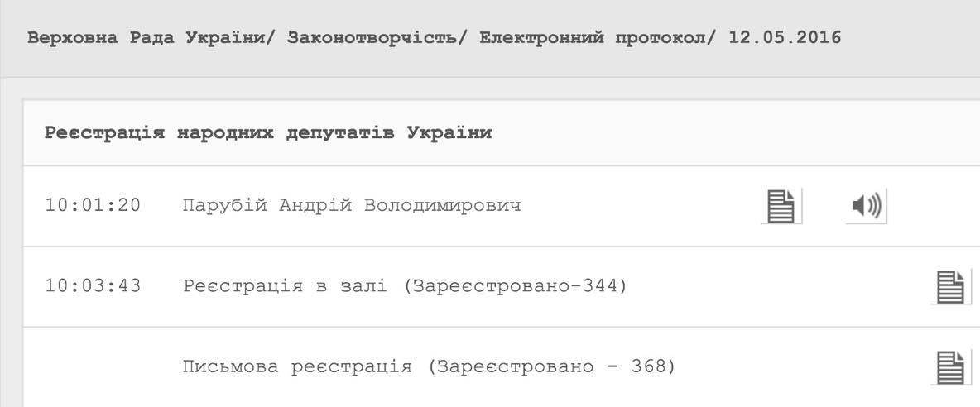Select the 10:01:20 timestamp
The image size is (980, 407).
93,206
